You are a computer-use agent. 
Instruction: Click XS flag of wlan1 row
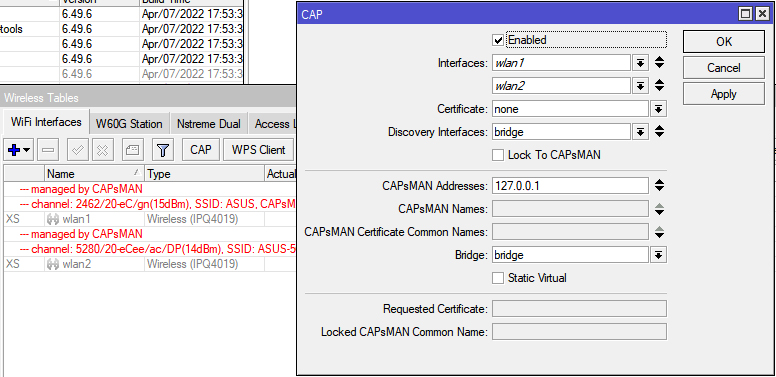pos(13,219)
